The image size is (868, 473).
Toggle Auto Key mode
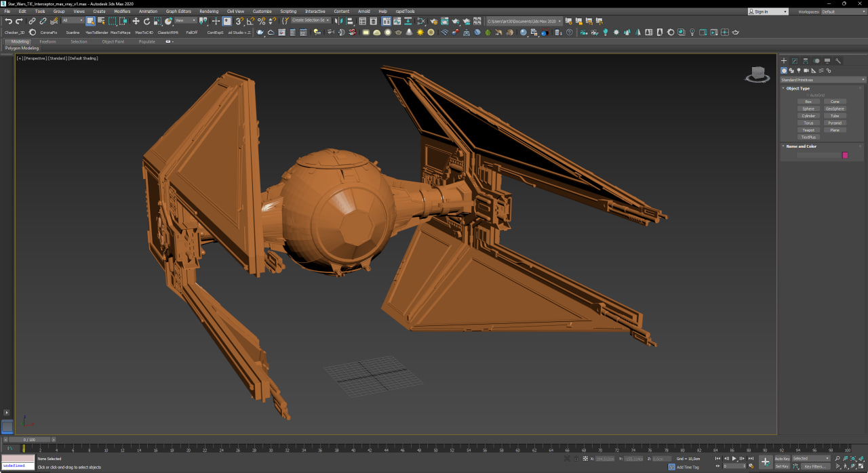[x=782, y=459]
